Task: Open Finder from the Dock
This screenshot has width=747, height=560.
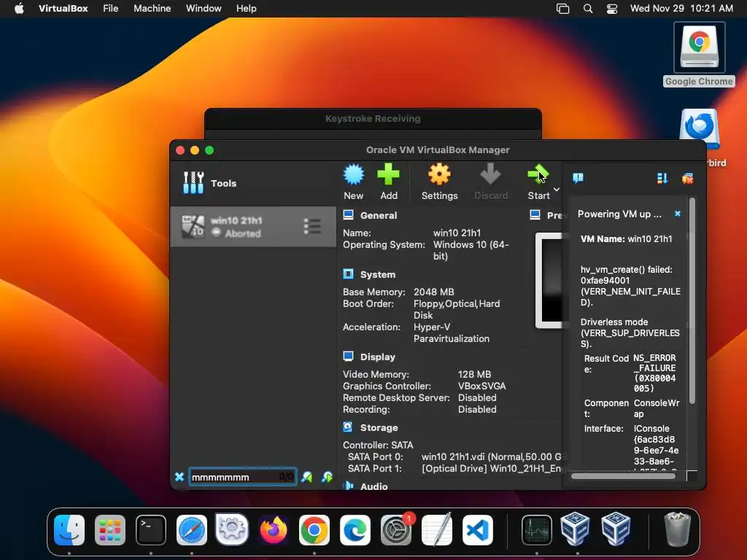Action: tap(69, 529)
